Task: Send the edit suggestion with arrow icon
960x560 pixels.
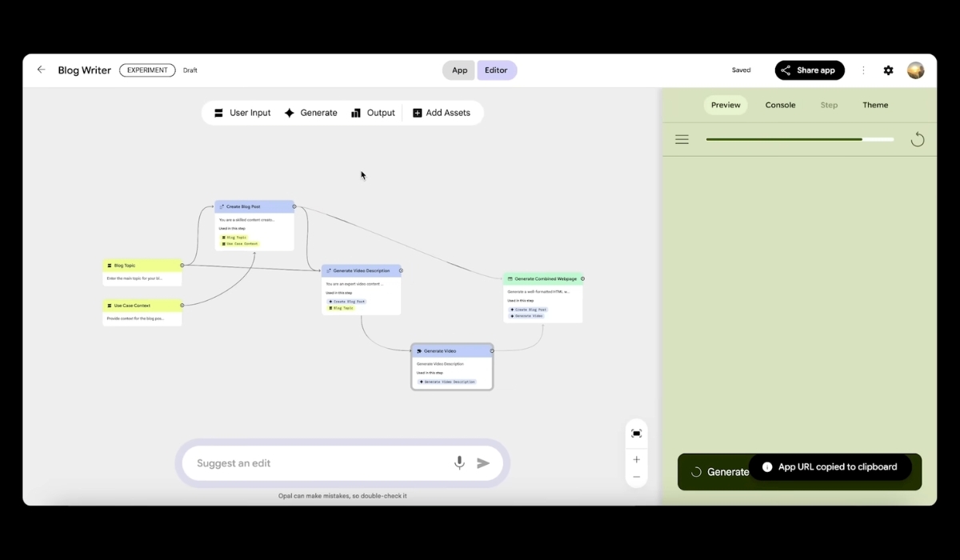Action: (483, 463)
